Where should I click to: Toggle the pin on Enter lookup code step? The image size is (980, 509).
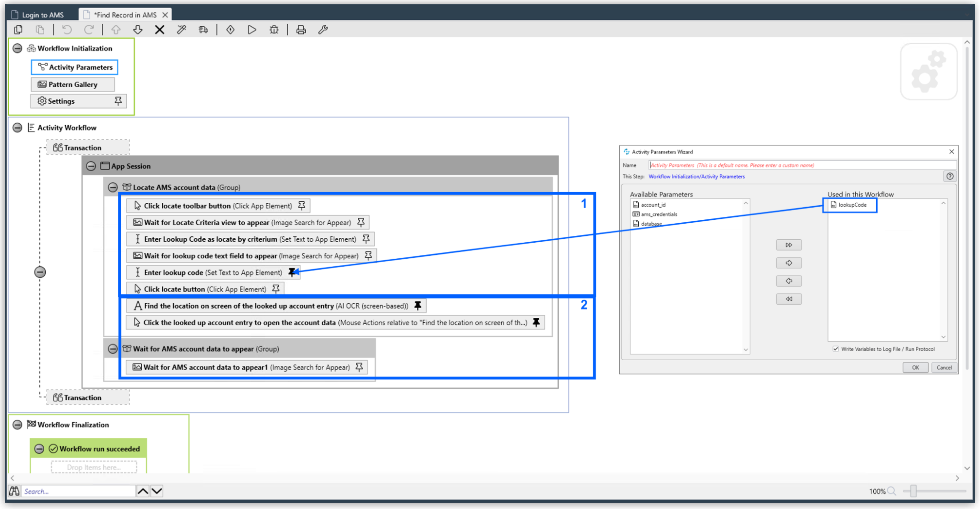tap(292, 272)
